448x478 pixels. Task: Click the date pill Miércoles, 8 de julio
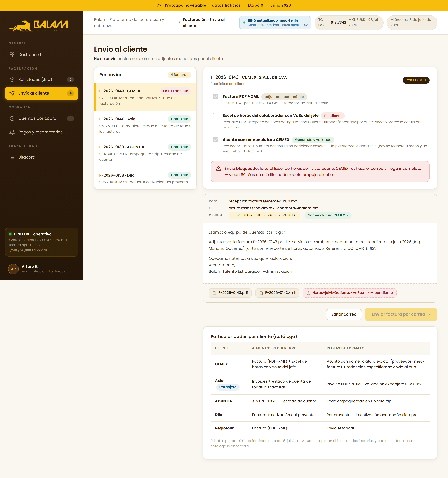(412, 23)
